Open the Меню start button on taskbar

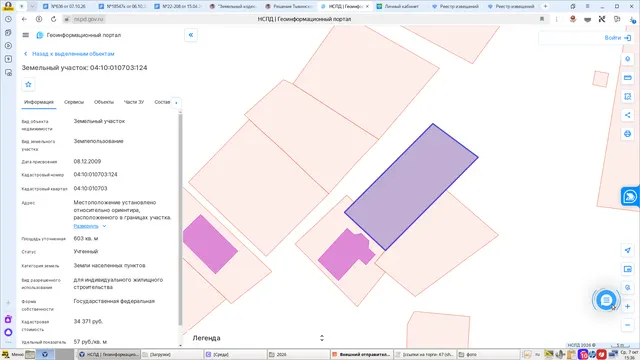(x=13, y=354)
